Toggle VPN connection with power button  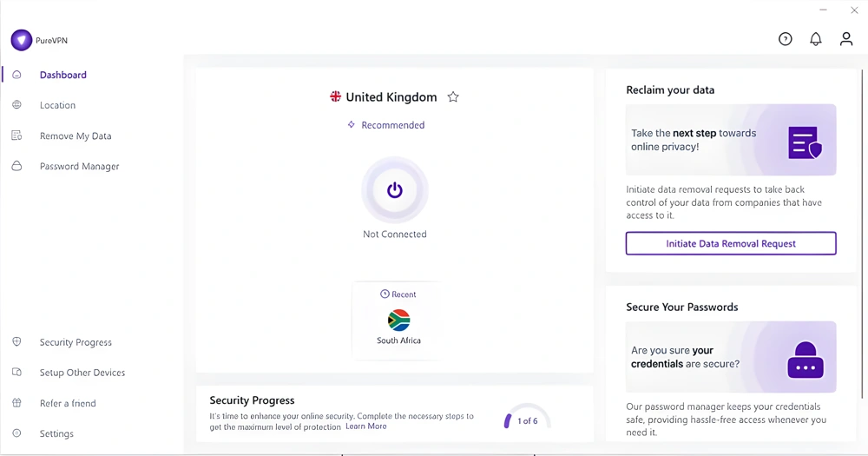coord(395,190)
